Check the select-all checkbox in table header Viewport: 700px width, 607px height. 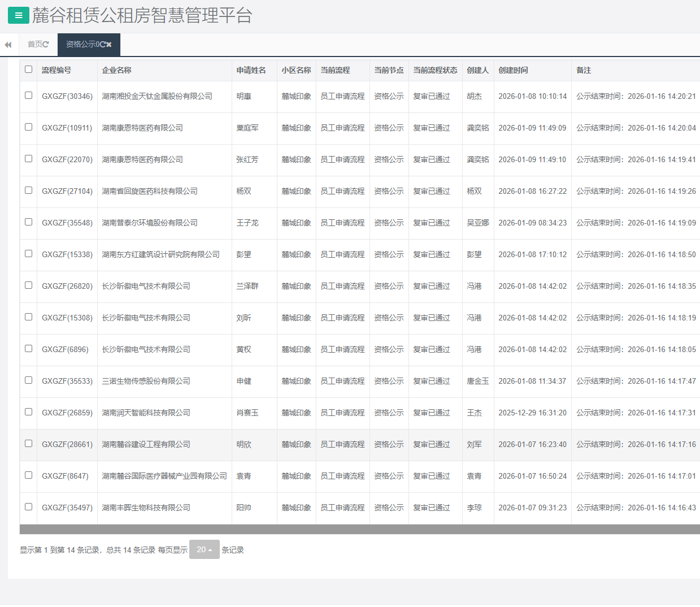click(29, 70)
